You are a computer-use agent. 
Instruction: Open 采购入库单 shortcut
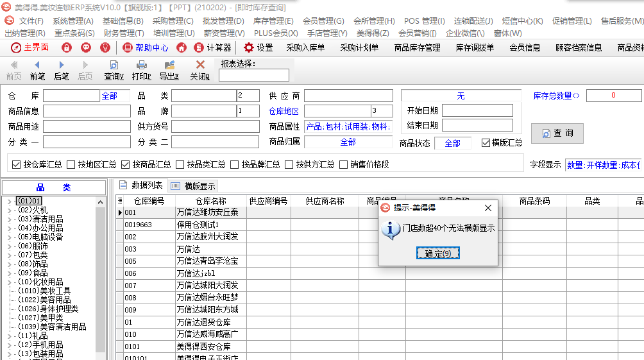[x=305, y=47]
